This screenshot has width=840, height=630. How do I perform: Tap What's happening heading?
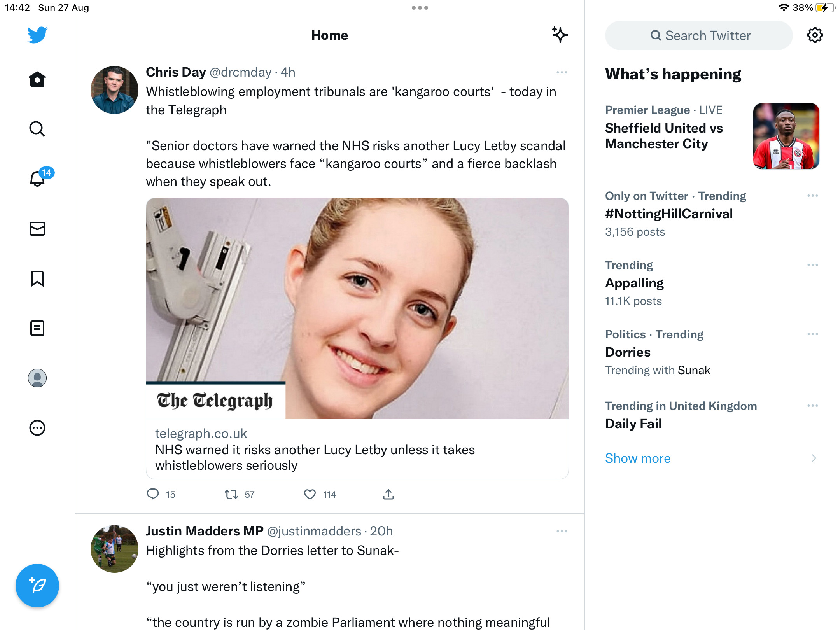point(673,74)
